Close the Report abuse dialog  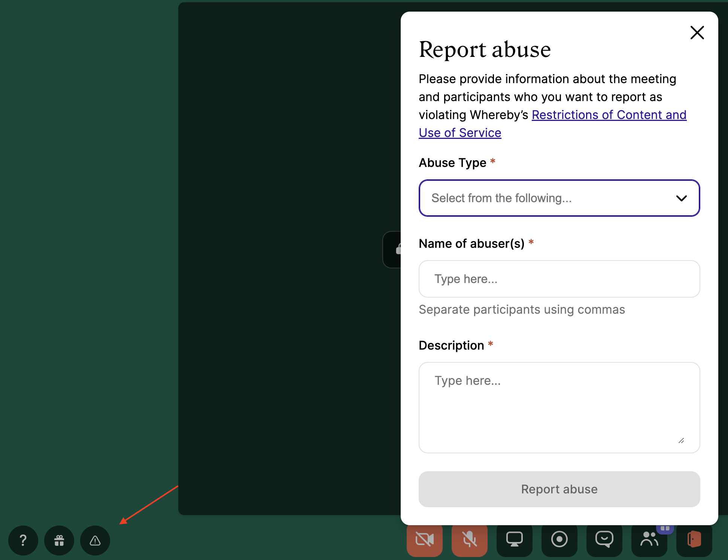tap(697, 33)
